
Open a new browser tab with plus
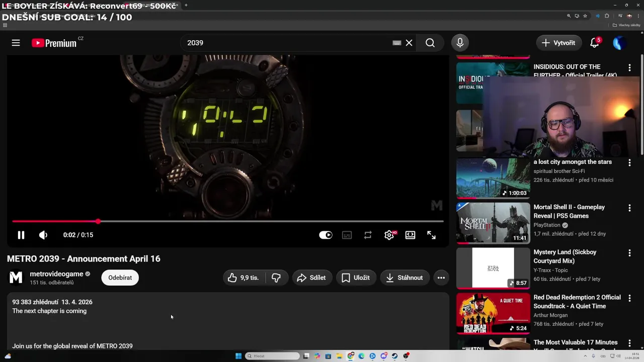[x=186, y=5]
